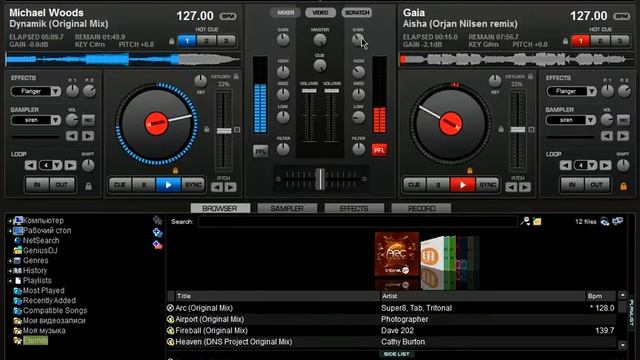Screen dimensions: 640x360
Task: Click the Search input field
Action: pyautogui.click(x=358, y=222)
